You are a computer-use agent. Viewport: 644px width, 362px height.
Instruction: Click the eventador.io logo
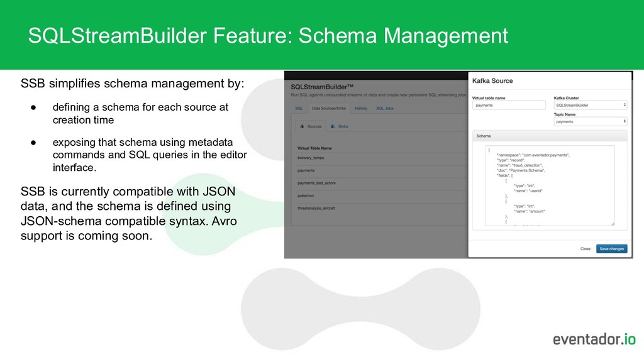(x=594, y=339)
